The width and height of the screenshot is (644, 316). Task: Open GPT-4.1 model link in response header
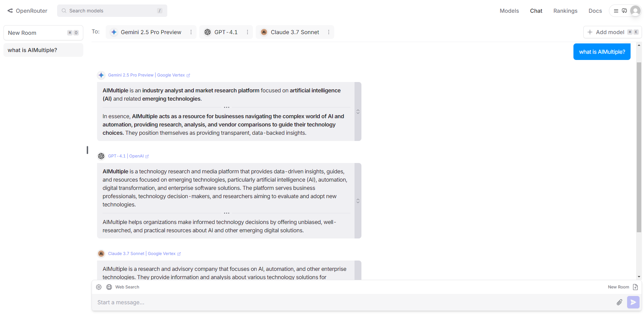pyautogui.click(x=117, y=156)
